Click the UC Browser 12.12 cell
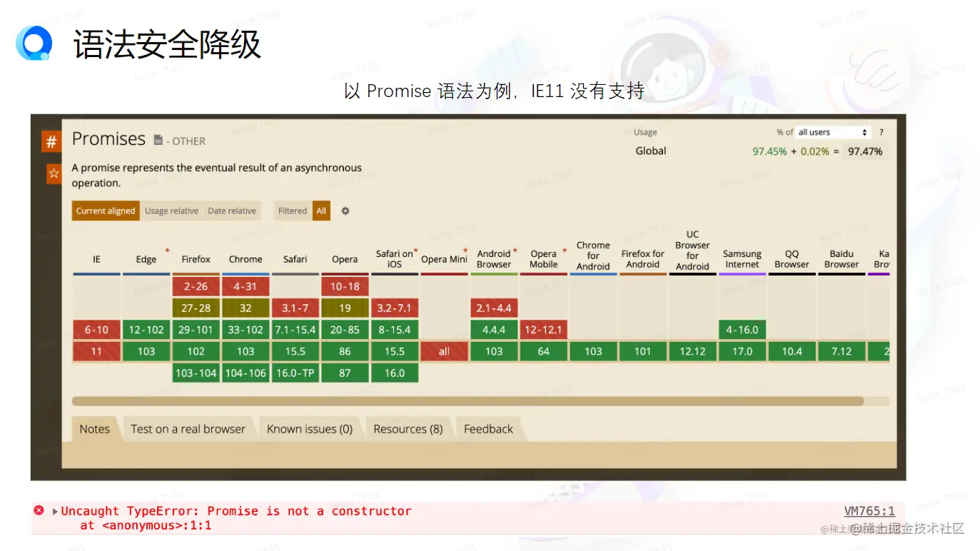 [692, 351]
